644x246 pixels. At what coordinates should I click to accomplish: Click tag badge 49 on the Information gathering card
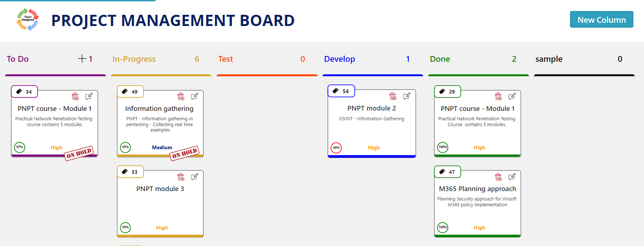coord(130,91)
